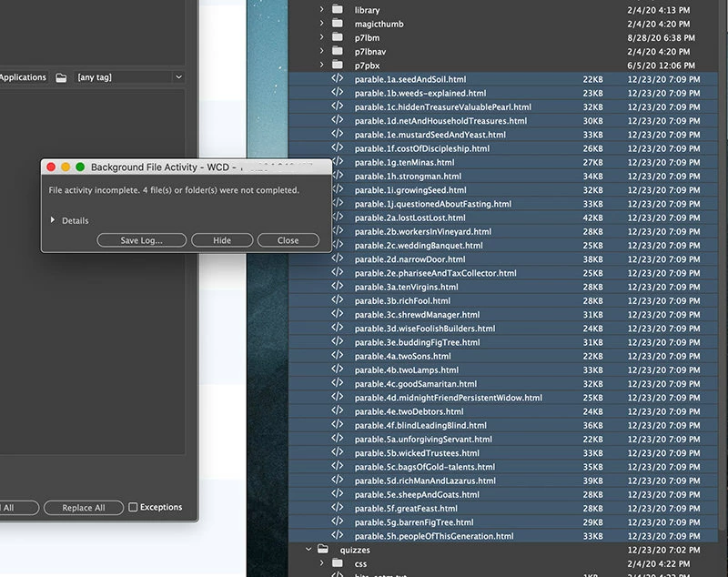728x577 pixels.
Task: Click the HTML file icon of parable.3e.buddingFigTree.html
Action: coord(338,342)
